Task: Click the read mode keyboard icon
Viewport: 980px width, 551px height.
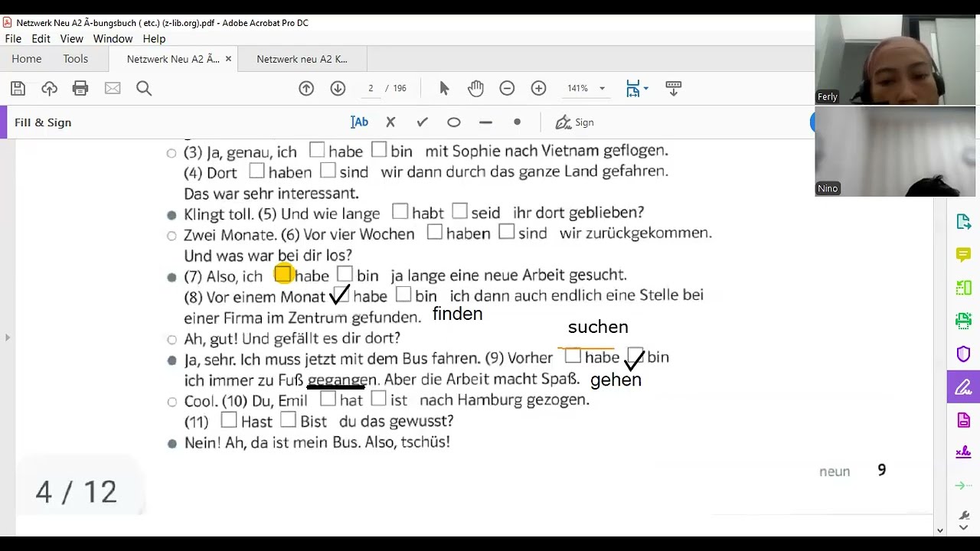Action: (674, 89)
